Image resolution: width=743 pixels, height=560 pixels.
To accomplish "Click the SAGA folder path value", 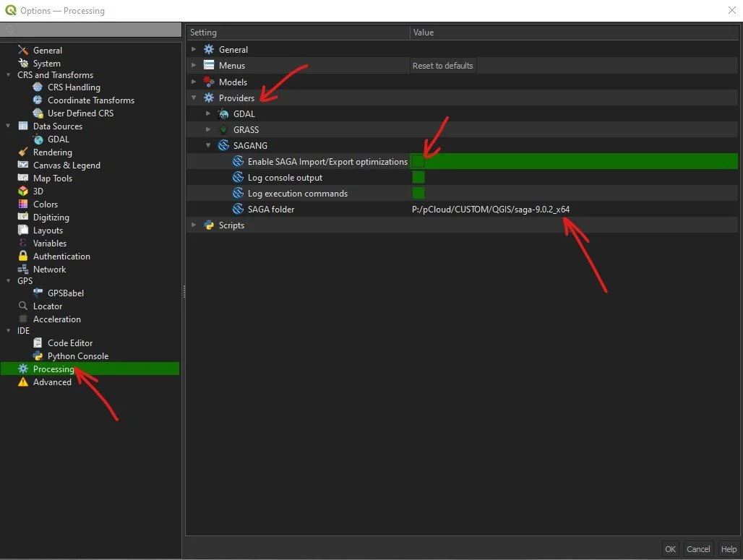I will pyautogui.click(x=491, y=210).
